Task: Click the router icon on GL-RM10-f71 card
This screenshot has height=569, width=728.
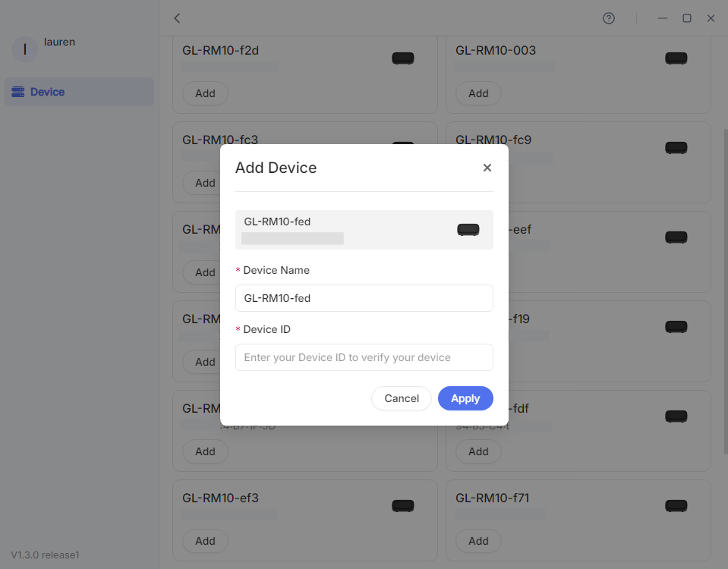Action: (x=676, y=505)
